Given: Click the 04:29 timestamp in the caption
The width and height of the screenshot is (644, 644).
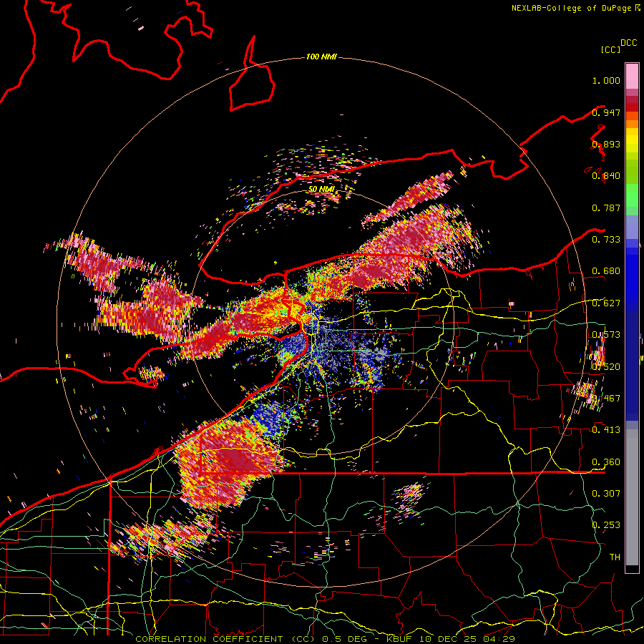Looking at the screenshot, I should pyautogui.click(x=499, y=639).
